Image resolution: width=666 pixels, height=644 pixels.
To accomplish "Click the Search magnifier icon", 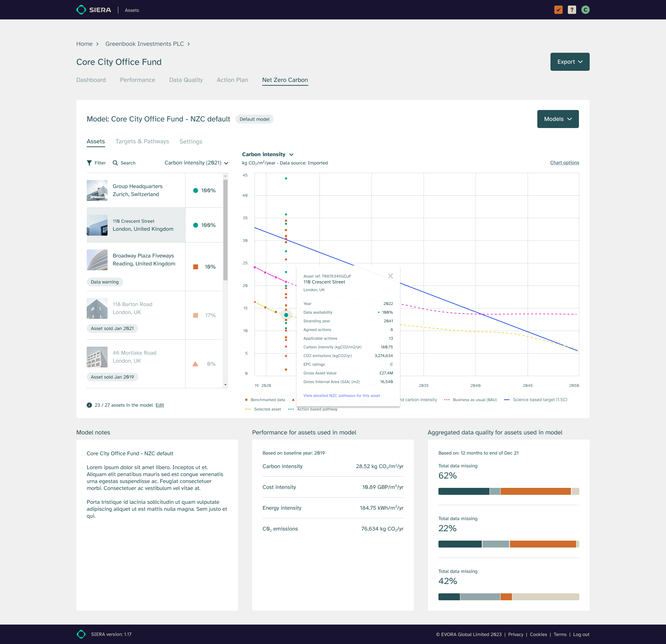I will click(115, 163).
